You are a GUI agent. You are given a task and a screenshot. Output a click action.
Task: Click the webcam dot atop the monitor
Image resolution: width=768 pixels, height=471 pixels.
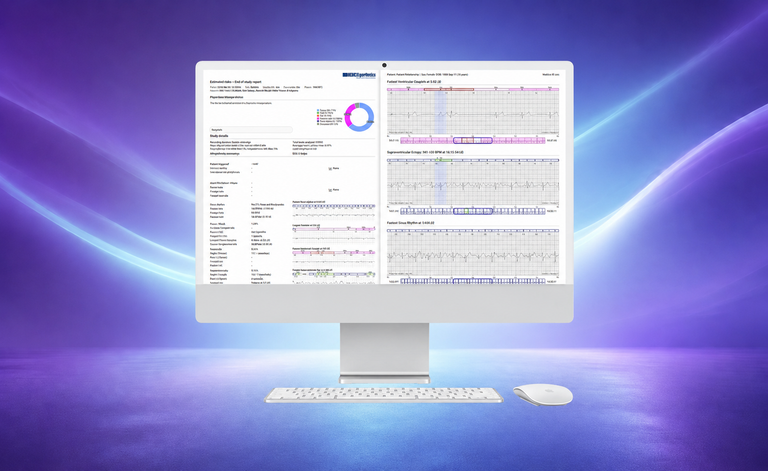[384, 65]
